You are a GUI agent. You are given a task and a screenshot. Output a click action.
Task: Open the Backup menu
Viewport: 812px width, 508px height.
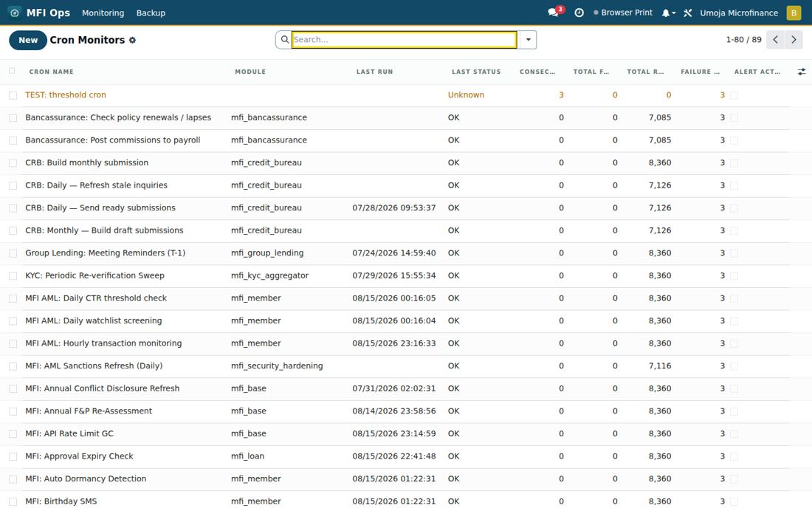point(151,13)
